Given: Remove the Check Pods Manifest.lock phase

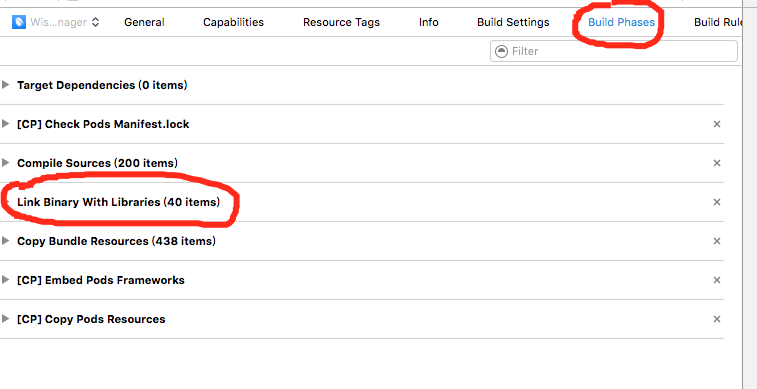Looking at the screenshot, I should click(717, 124).
